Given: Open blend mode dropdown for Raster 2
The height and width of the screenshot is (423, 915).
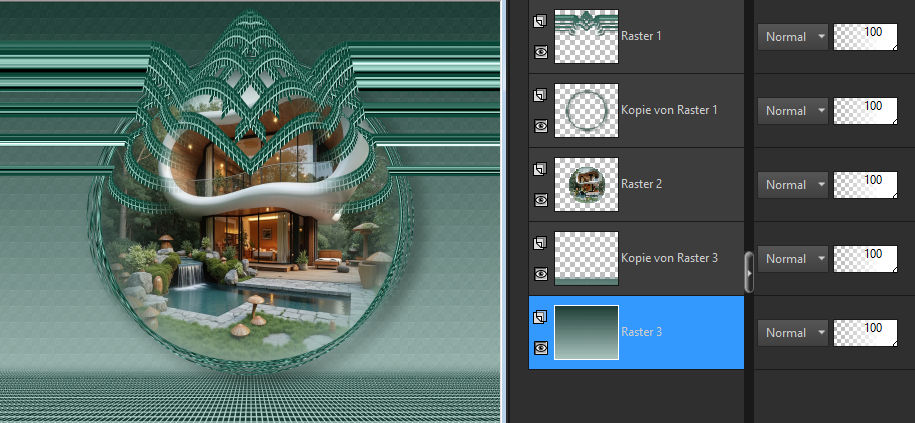Looking at the screenshot, I should coord(792,185).
